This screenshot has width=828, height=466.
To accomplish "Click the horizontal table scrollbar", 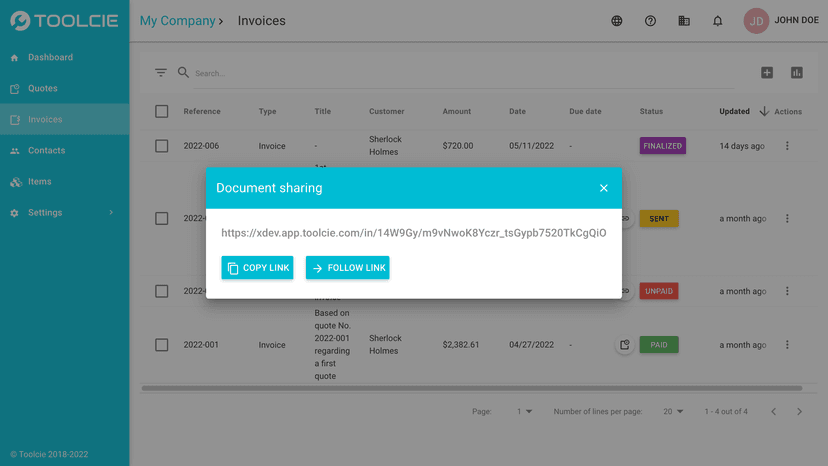I will pyautogui.click(x=472, y=388).
